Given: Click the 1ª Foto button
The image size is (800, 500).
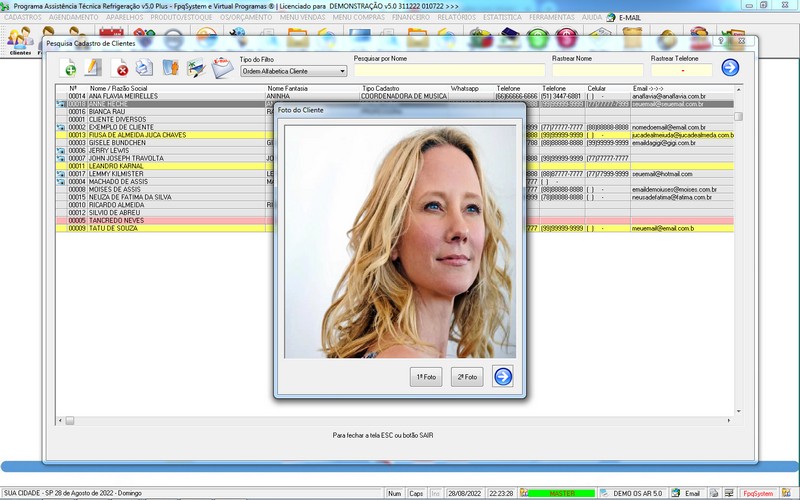Looking at the screenshot, I should coord(426,377).
